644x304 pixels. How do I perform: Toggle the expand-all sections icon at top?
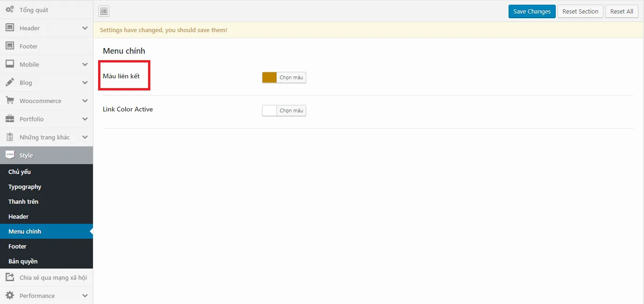coord(104,11)
